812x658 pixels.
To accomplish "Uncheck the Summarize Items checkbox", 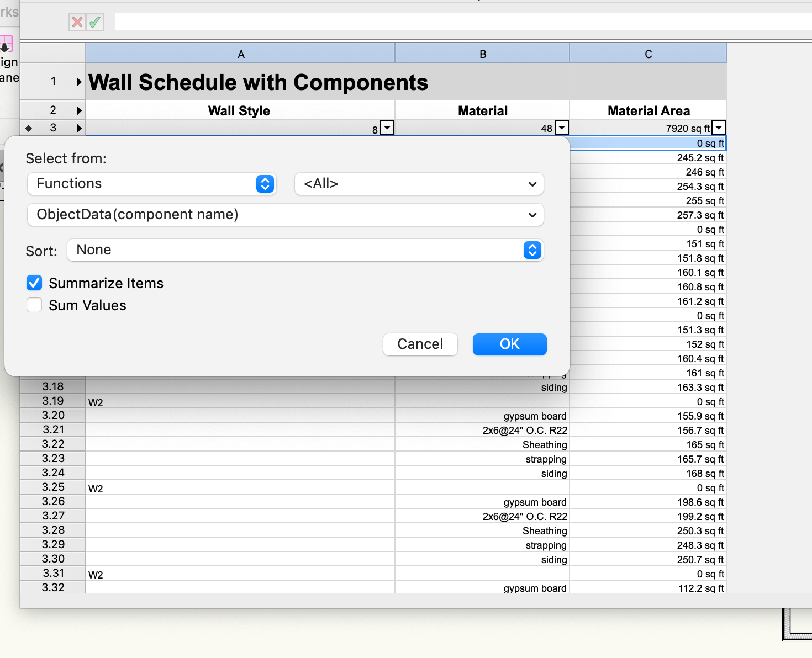I will click(34, 283).
